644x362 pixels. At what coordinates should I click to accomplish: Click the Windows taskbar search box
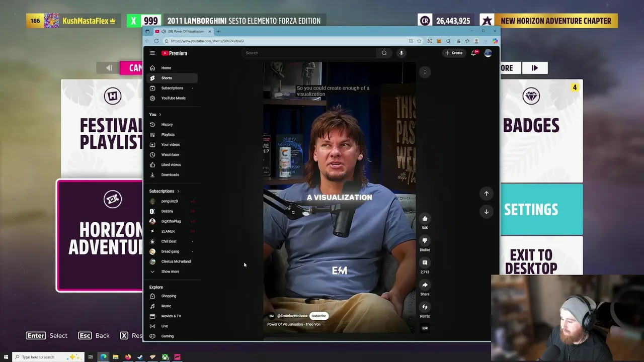pos(48,357)
